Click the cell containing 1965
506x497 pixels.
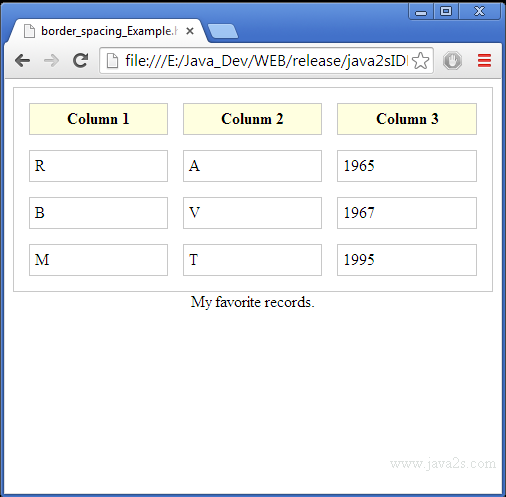pos(407,166)
